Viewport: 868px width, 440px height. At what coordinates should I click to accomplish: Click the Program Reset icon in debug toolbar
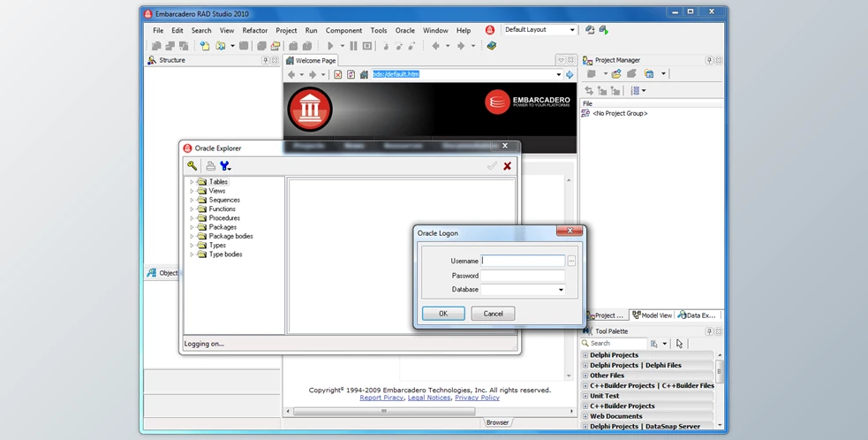(367, 46)
